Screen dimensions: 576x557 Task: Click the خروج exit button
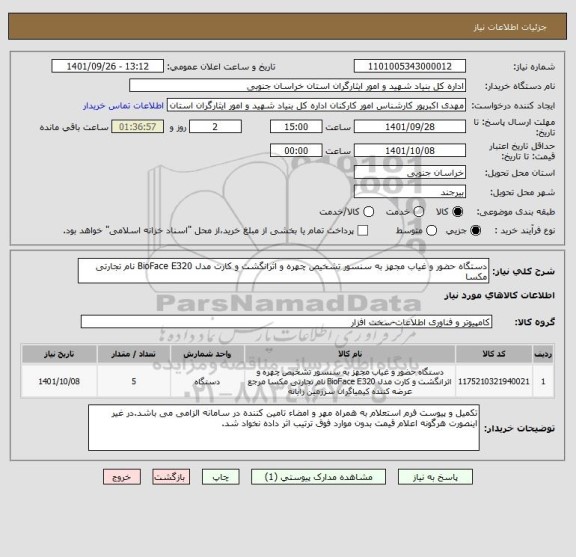pyautogui.click(x=122, y=477)
